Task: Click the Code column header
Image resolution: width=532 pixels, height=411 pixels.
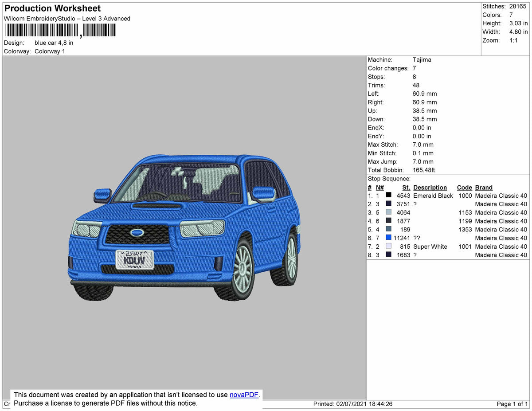Action: 464,187
